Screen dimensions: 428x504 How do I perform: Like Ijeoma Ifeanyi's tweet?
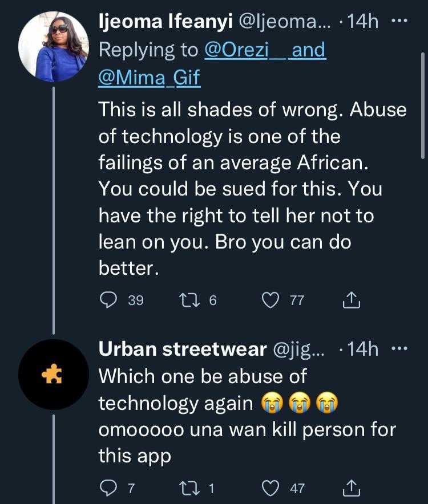click(x=272, y=299)
